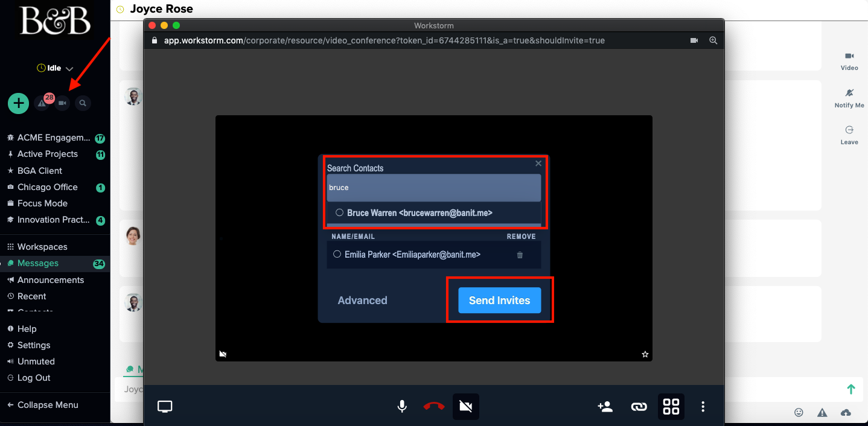Select Emilia Parker radio button
The height and width of the screenshot is (426, 868).
(x=337, y=254)
